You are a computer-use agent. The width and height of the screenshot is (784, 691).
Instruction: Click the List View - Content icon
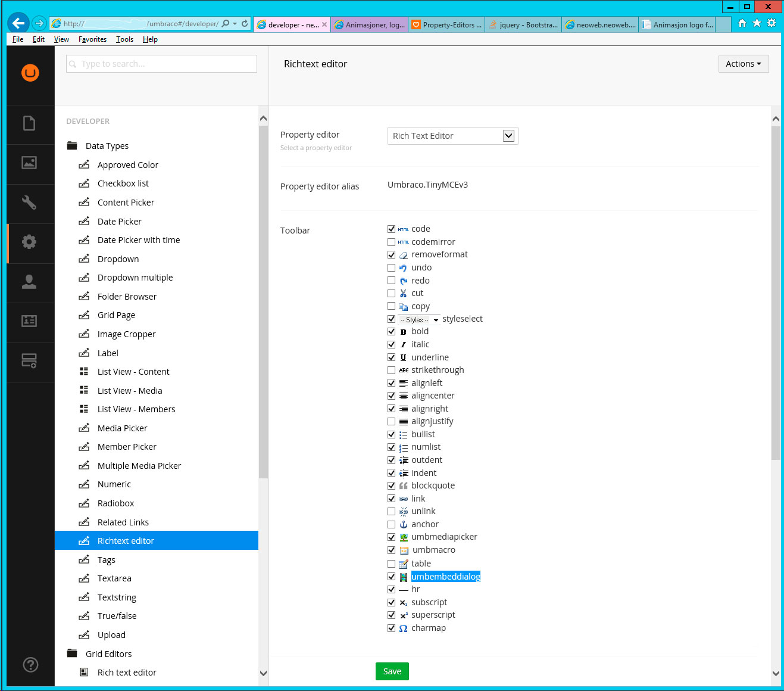(84, 371)
